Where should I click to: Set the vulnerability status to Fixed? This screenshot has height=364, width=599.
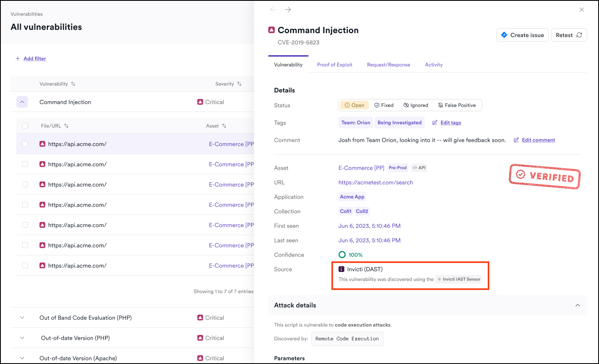pos(384,105)
